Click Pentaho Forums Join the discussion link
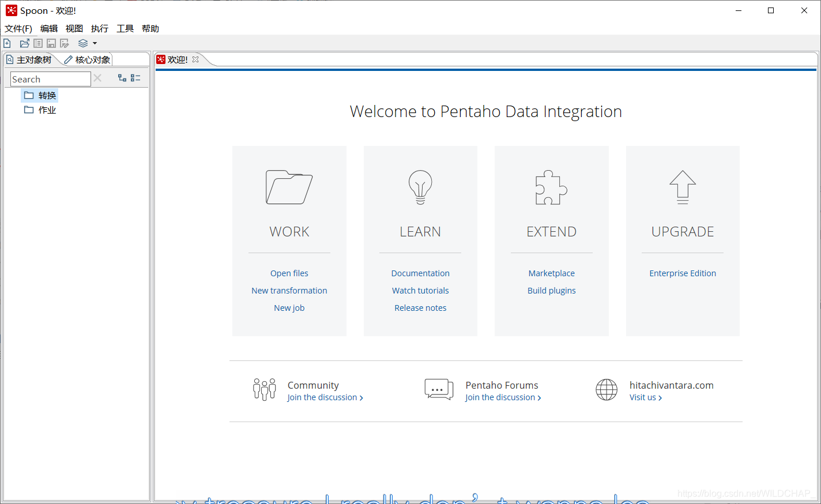The height and width of the screenshot is (504, 821). (x=503, y=397)
